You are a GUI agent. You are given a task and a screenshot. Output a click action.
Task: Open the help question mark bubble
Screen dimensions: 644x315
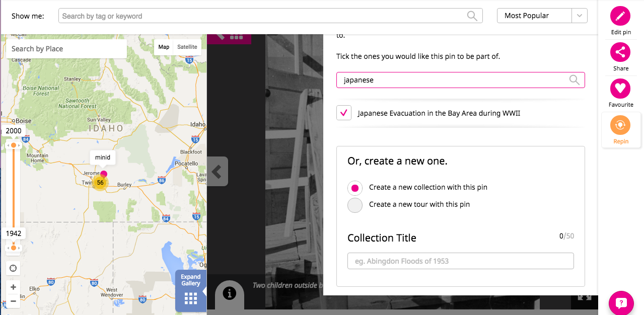pos(621,303)
